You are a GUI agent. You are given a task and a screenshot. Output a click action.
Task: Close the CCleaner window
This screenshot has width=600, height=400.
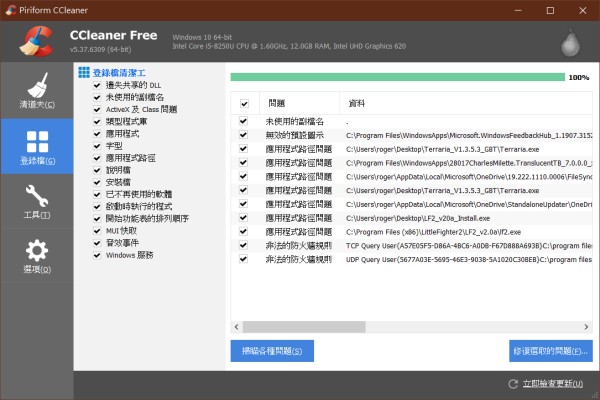click(x=582, y=10)
